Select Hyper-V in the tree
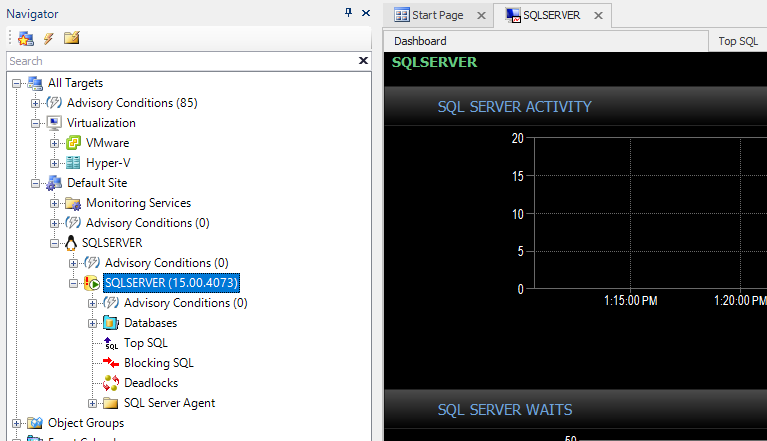The height and width of the screenshot is (441, 767). pyautogui.click(x=108, y=163)
